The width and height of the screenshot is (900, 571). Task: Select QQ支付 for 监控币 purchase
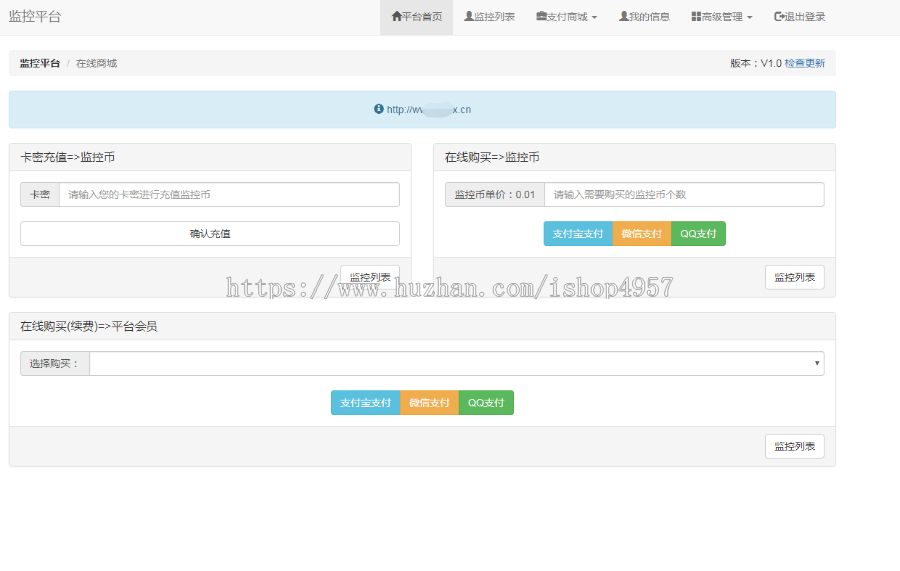[698, 234]
